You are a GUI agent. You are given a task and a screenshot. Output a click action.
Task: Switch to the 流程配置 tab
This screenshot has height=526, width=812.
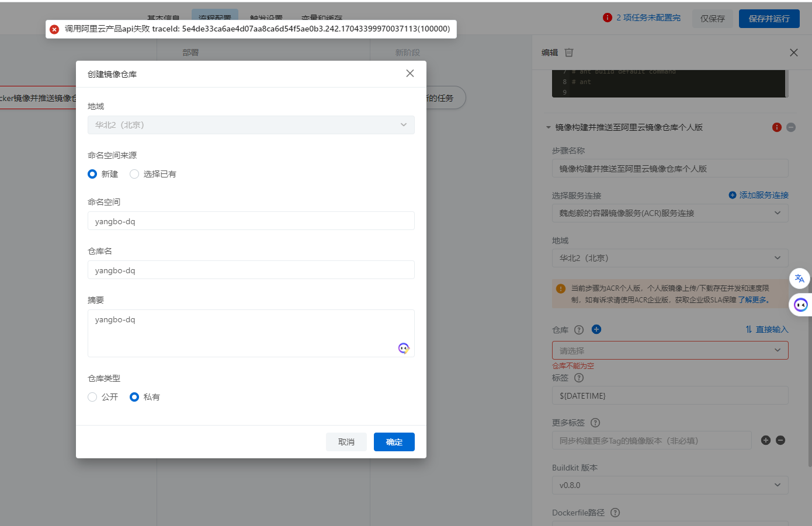tap(215, 18)
